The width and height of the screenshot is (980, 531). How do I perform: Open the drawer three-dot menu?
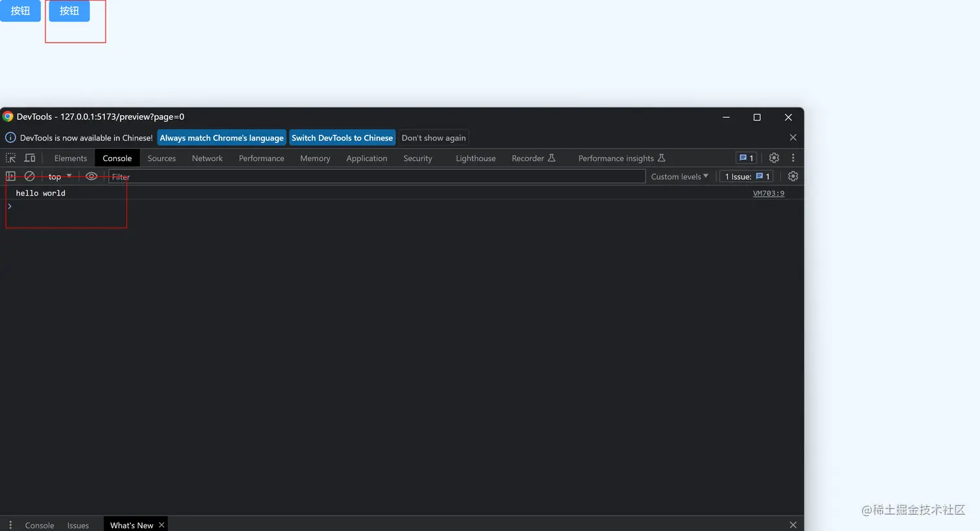10,525
